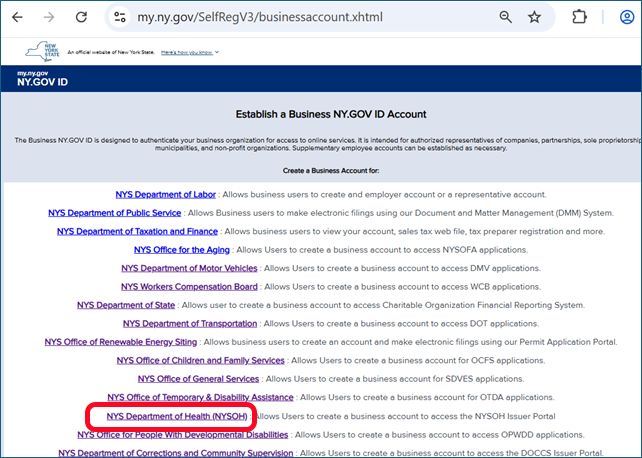Expand "Here's how you know" dropdown
Image resolution: width=642 pixels, height=458 pixels.
click(x=190, y=52)
